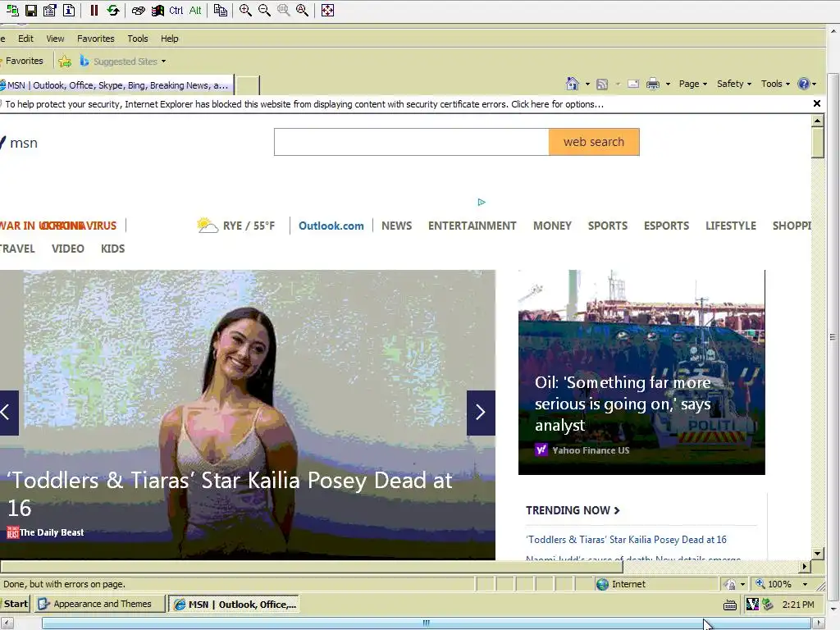Click the on-screen keyboard tray icon

729,605
